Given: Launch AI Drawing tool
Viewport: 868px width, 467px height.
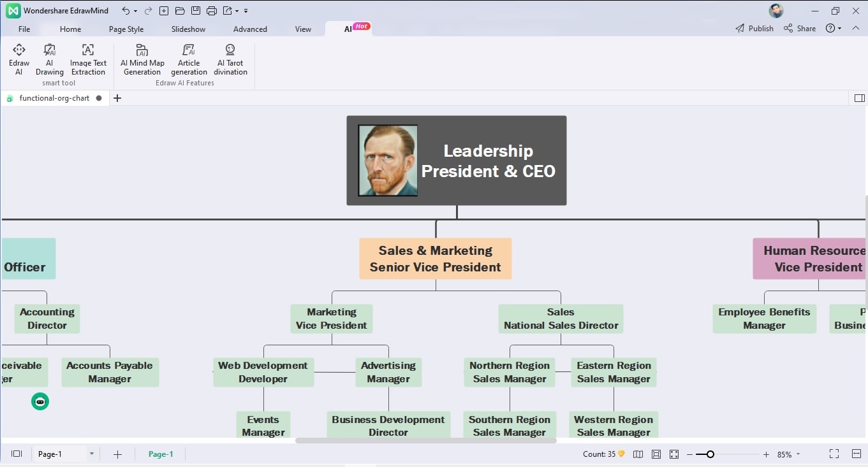Looking at the screenshot, I should 50,59.
